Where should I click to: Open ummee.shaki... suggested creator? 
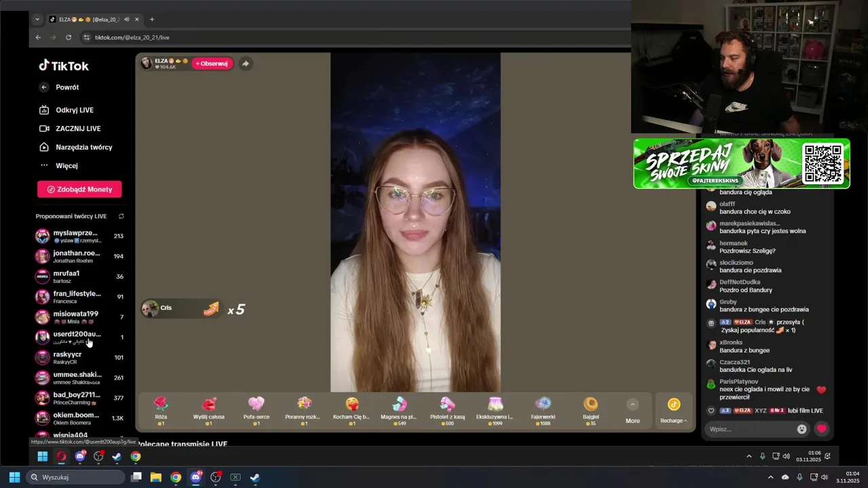click(x=79, y=378)
